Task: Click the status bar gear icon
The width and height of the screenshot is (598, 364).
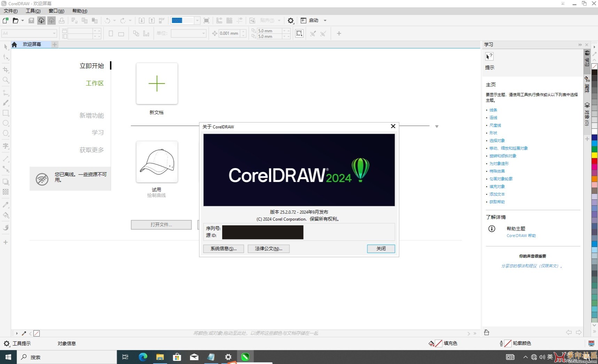Action: pyautogui.click(x=7, y=343)
